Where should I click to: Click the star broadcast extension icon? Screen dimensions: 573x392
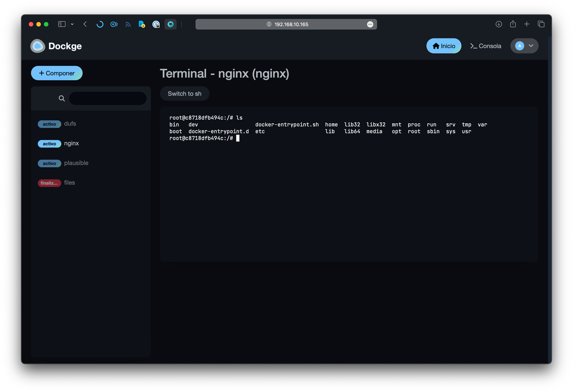[x=114, y=24]
